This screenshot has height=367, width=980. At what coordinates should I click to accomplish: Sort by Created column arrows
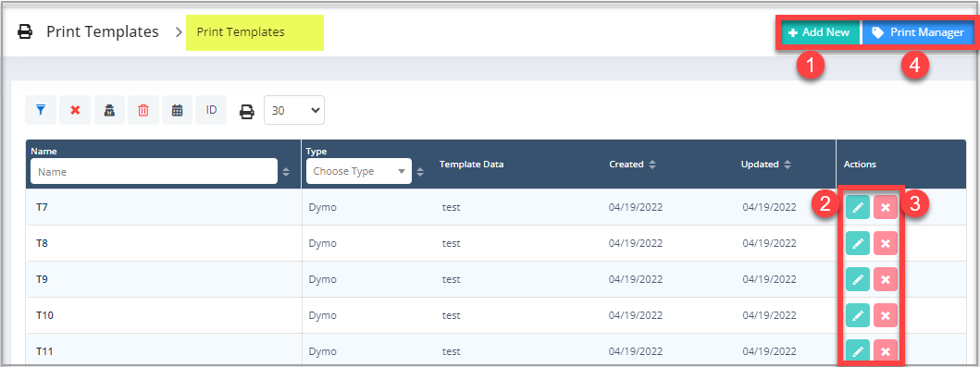(x=652, y=165)
